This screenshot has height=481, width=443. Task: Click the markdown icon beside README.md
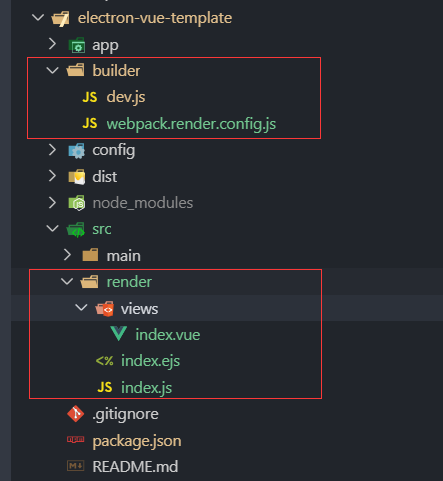[76, 466]
